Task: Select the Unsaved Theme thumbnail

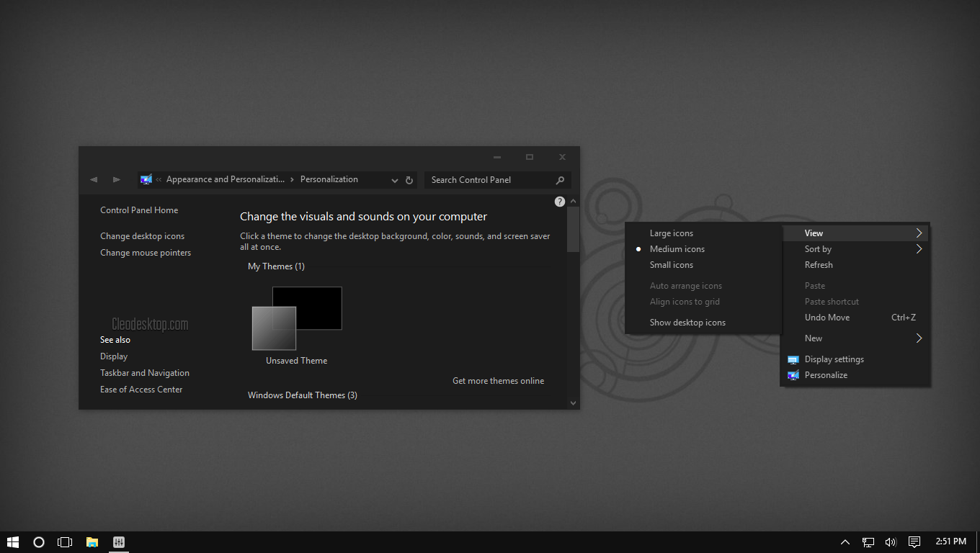Action: 296,319
